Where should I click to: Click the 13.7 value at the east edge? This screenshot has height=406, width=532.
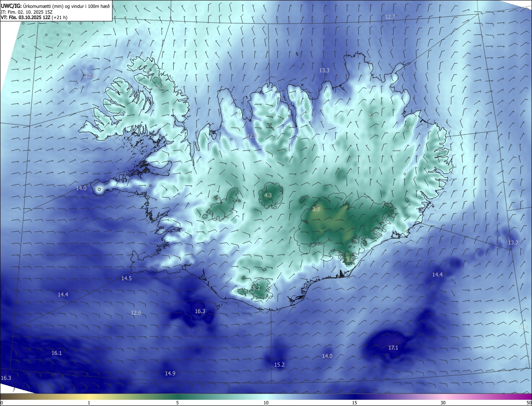tap(513, 243)
